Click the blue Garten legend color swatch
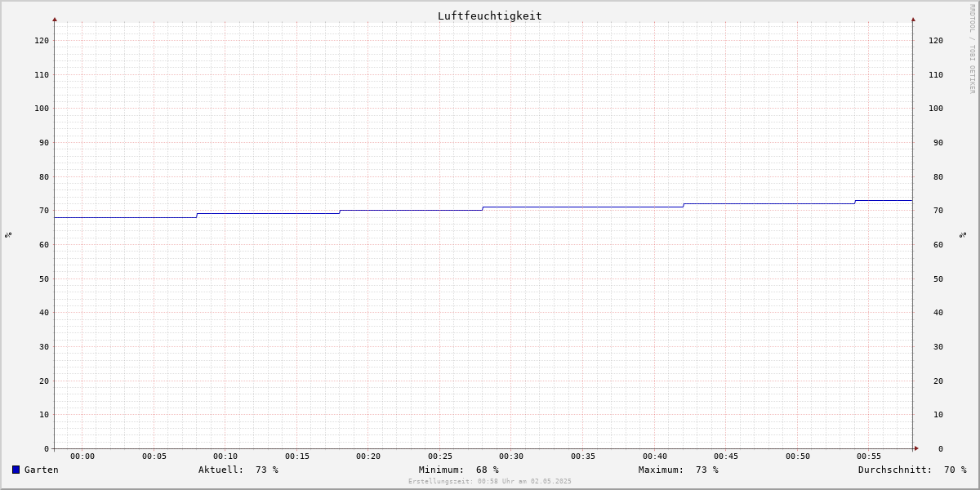The height and width of the screenshot is (490, 980). (x=16, y=470)
